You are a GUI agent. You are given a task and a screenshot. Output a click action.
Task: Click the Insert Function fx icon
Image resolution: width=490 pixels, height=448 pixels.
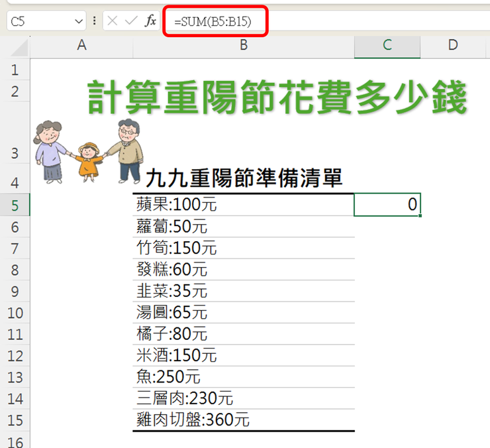coord(150,21)
